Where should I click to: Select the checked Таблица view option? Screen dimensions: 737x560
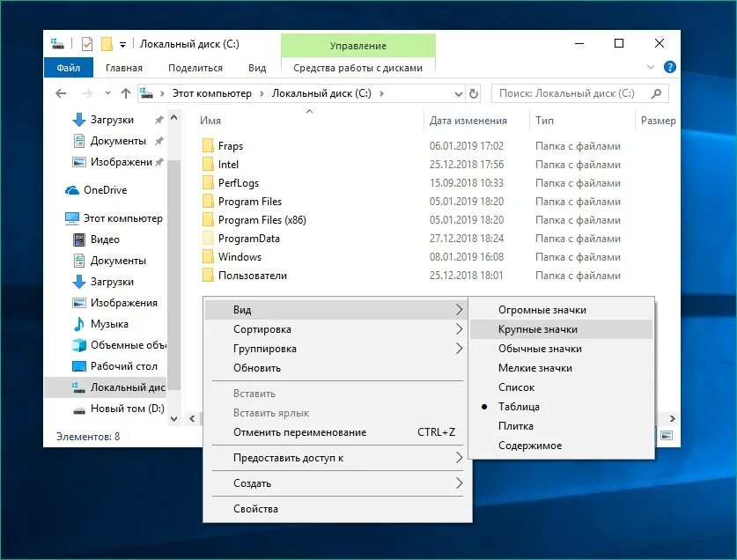[x=561, y=407]
